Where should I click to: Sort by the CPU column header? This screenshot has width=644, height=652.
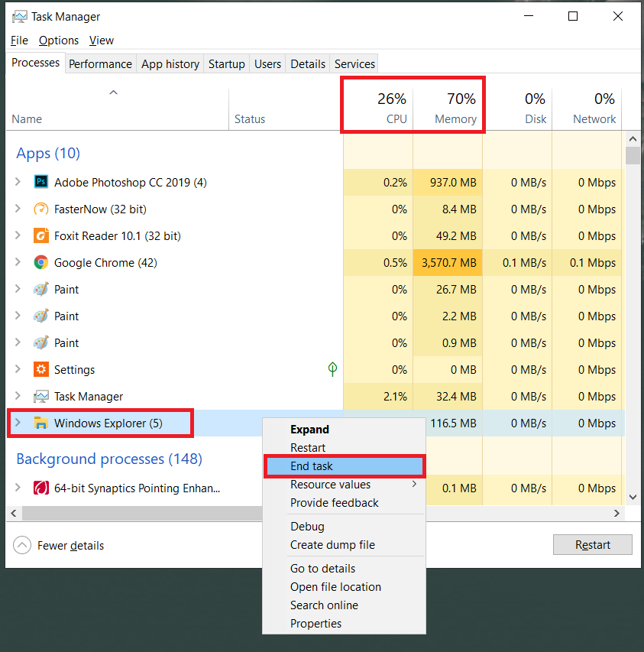point(377,109)
